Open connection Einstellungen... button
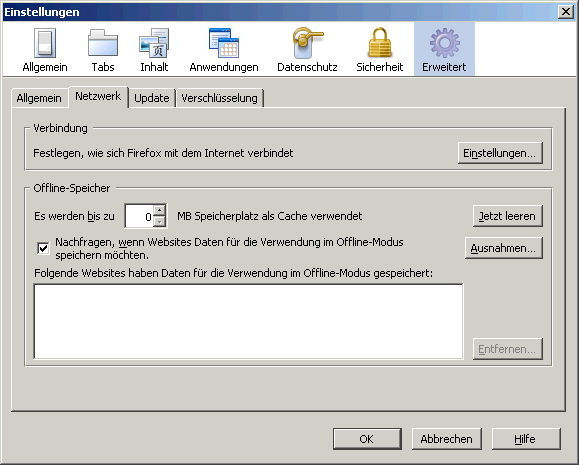The image size is (579, 465). click(x=500, y=153)
